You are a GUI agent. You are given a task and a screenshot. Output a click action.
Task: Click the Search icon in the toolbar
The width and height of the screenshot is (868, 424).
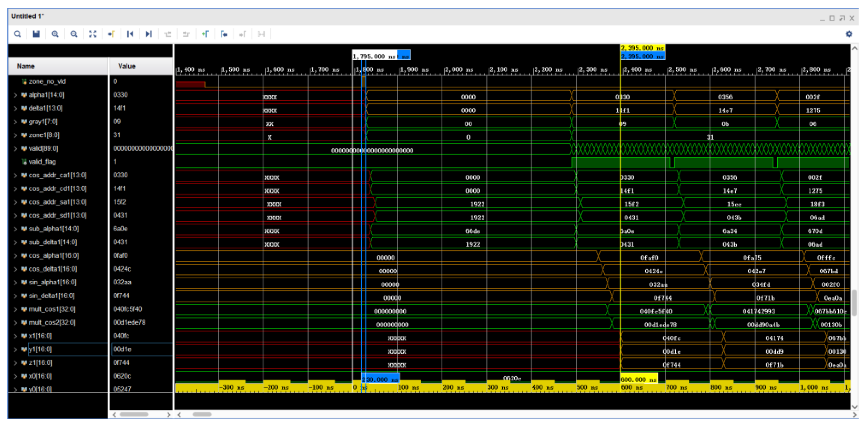(17, 34)
